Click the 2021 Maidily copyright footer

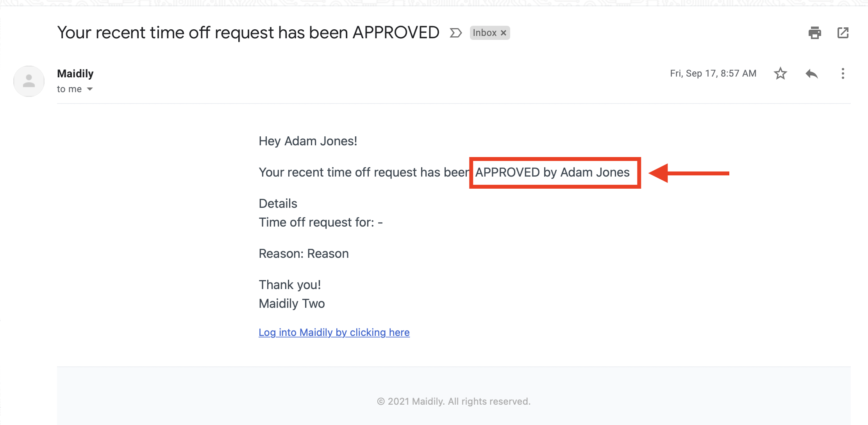click(454, 402)
